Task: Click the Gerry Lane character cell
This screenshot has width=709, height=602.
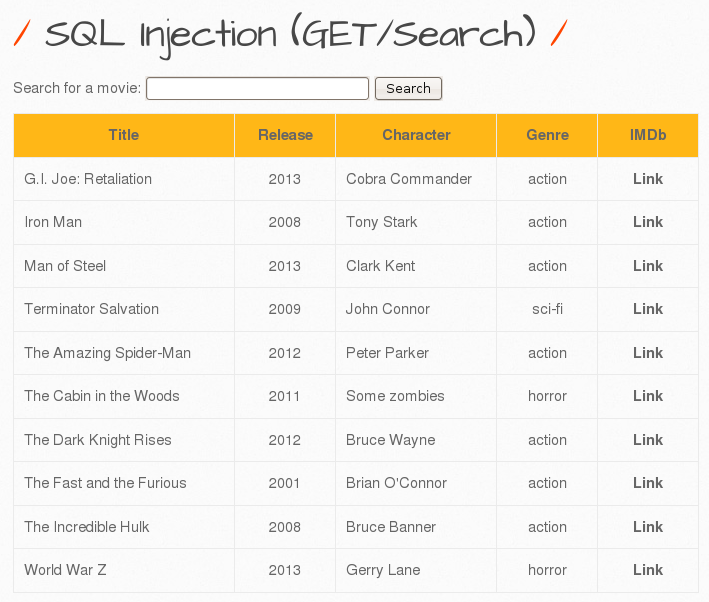Action: point(416,570)
